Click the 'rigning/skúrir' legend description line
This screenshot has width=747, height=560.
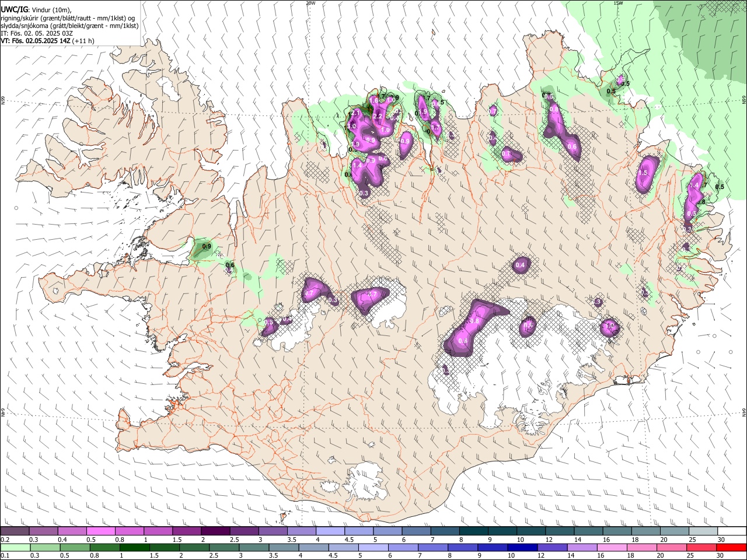[x=68, y=17]
